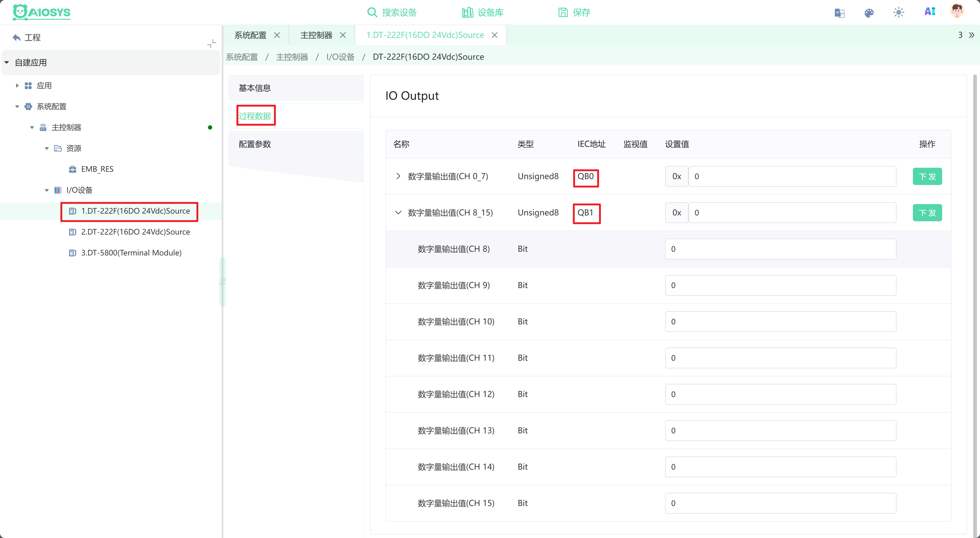Open the AI assistant icon

(930, 12)
